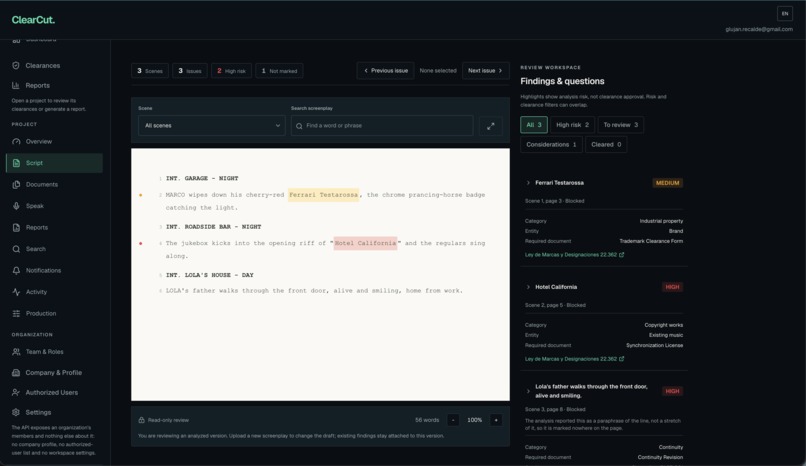The height and width of the screenshot is (466, 806).
Task: Focus the Find a word or phrase field
Action: point(382,126)
